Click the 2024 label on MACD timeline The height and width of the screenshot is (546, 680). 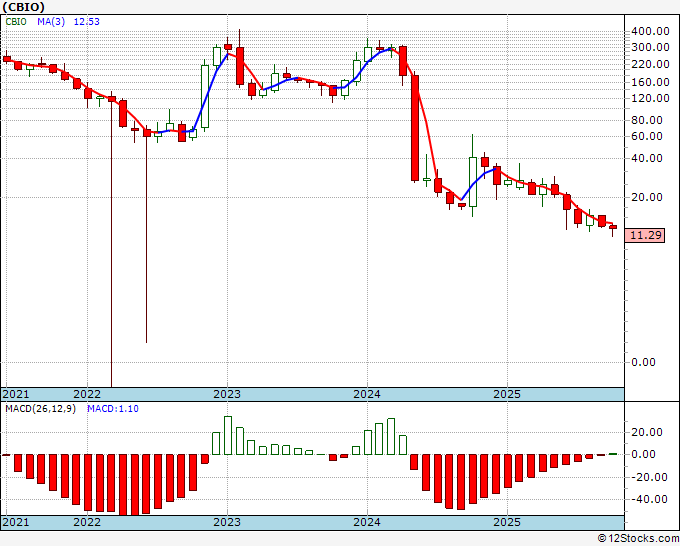367,522
